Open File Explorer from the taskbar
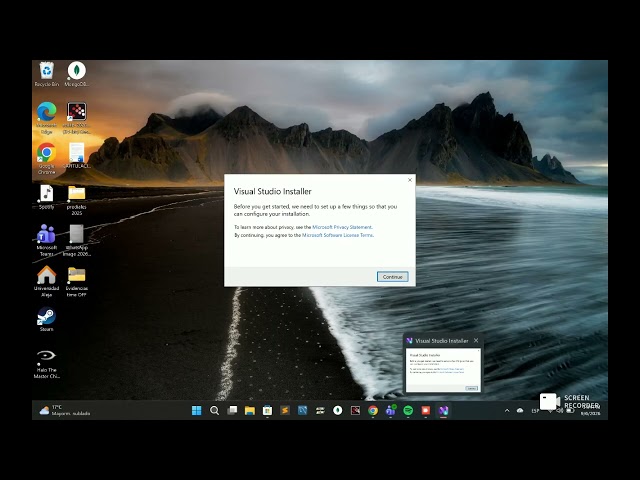The image size is (640, 480). pyautogui.click(x=250, y=411)
